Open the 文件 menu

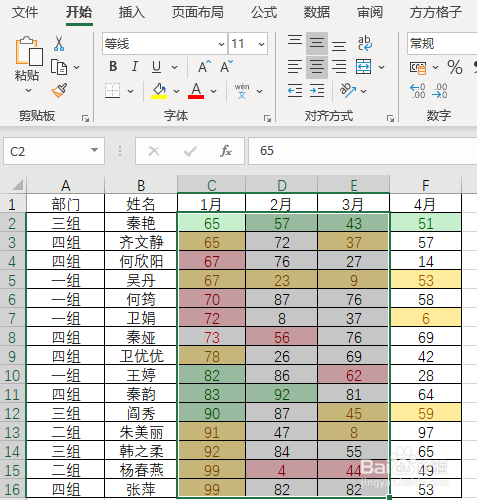[x=25, y=12]
